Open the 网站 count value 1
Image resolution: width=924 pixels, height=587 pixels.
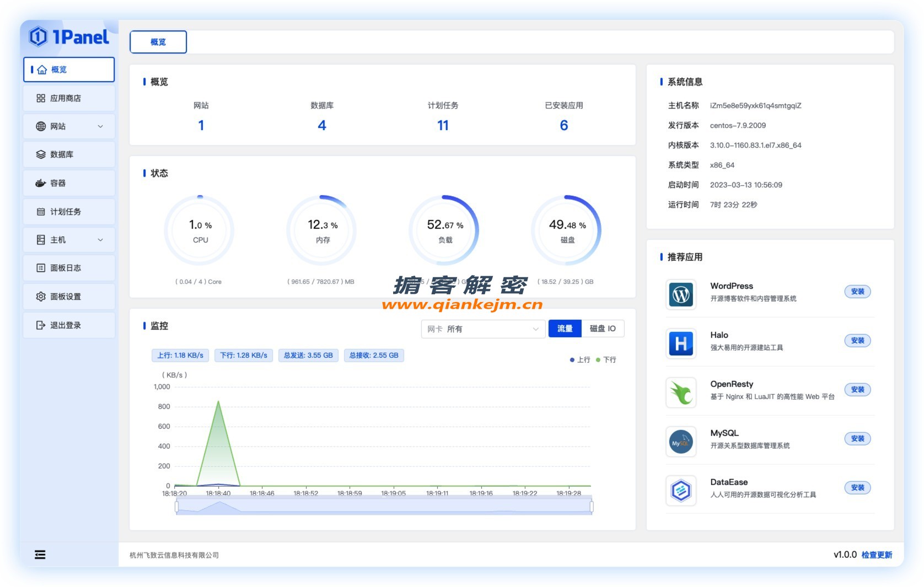[201, 126]
